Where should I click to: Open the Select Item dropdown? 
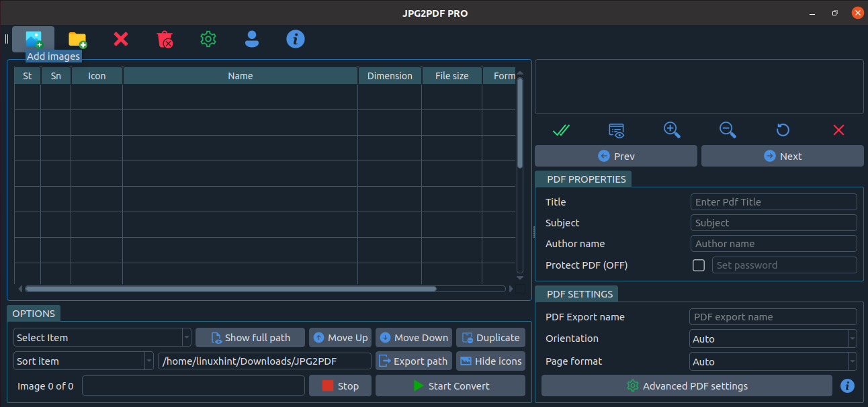[x=102, y=337]
